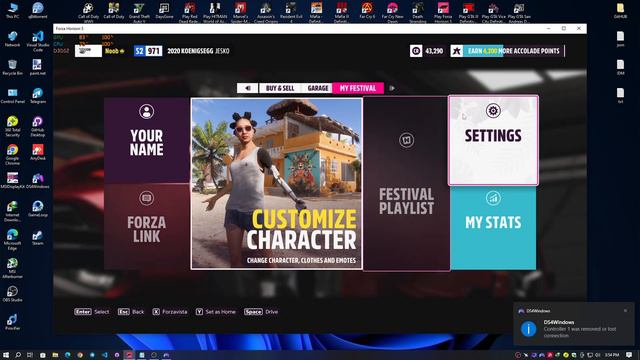Open Network desktop icon
Image resolution: width=640 pixels, height=360 pixels.
[x=13, y=39]
